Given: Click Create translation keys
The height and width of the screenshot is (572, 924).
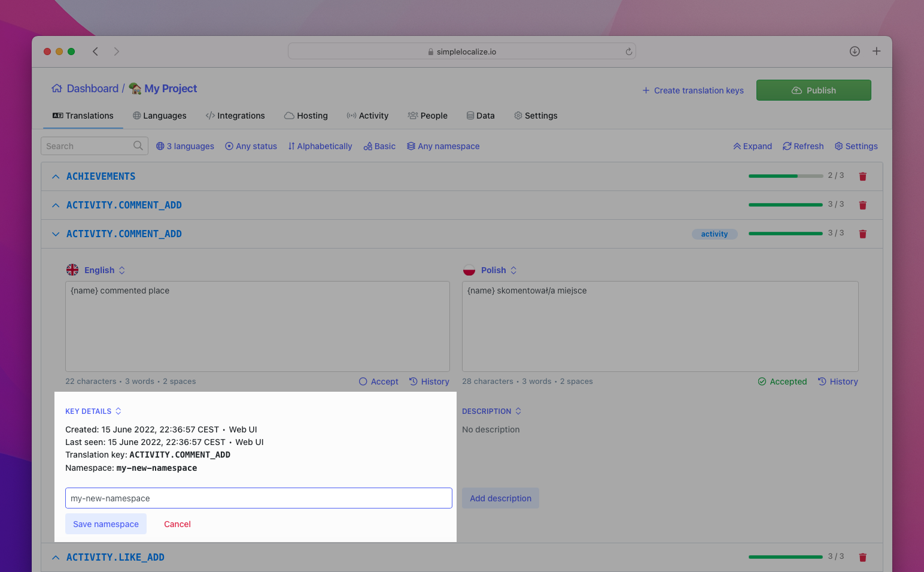Looking at the screenshot, I should (x=693, y=90).
